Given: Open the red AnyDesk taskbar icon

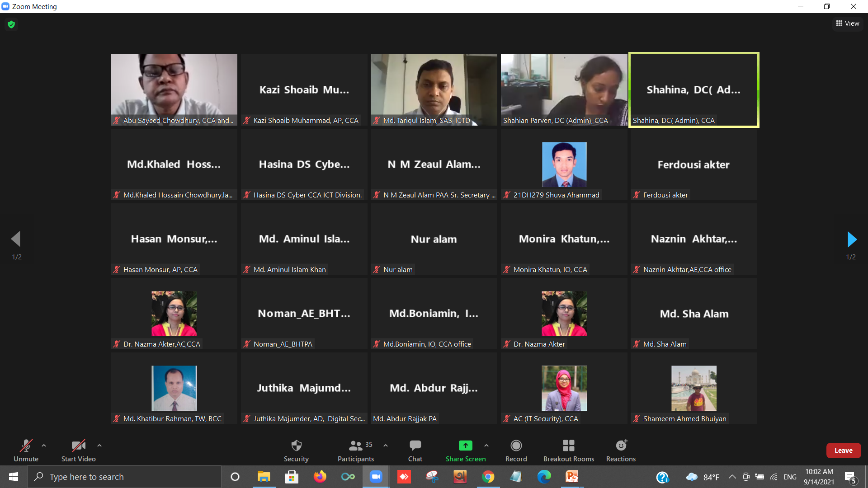Looking at the screenshot, I should tap(404, 477).
